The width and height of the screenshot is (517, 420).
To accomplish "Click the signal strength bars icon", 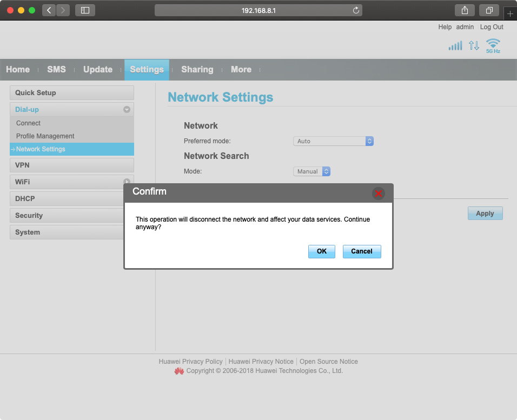I will tap(455, 46).
